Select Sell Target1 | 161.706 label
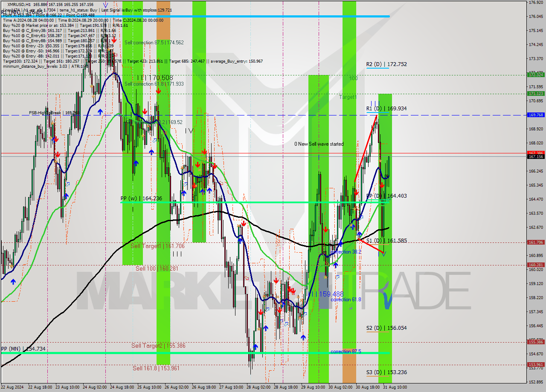Screen dimensions: 546x392 click(x=157, y=246)
